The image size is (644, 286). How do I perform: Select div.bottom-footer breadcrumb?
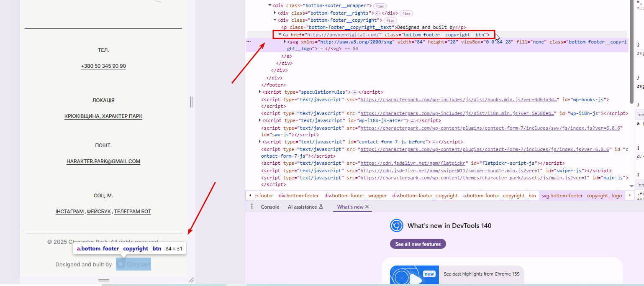pos(299,196)
